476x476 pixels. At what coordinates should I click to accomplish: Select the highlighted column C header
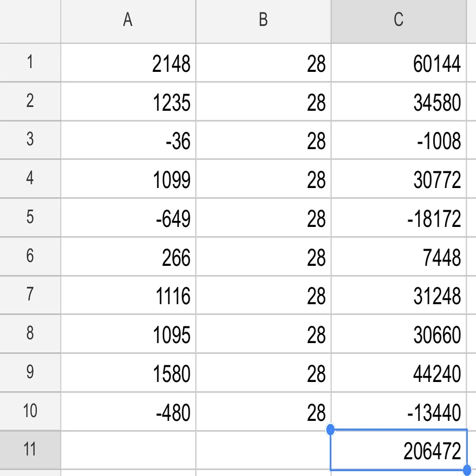coord(399,21)
